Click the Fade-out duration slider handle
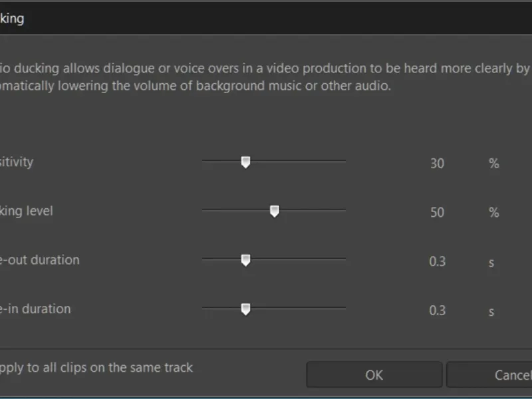The width and height of the screenshot is (532, 399). pos(245,260)
